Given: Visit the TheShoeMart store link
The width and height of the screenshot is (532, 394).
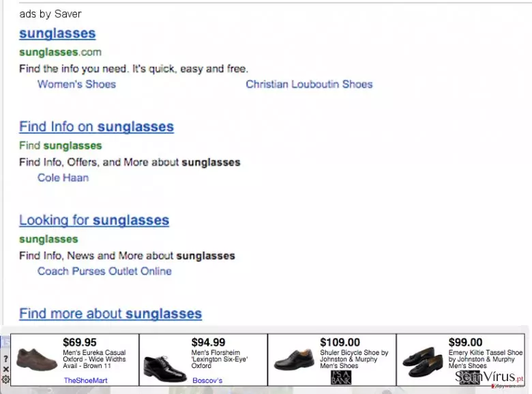Looking at the screenshot, I should click(85, 380).
